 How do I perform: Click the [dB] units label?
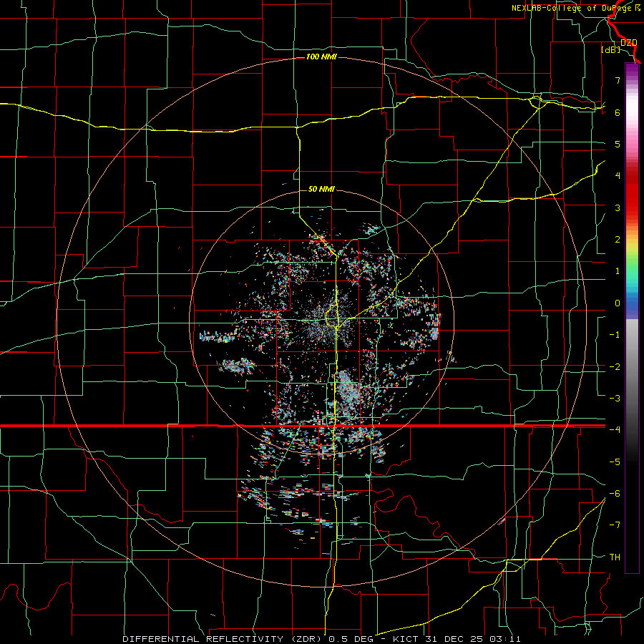tap(611, 50)
